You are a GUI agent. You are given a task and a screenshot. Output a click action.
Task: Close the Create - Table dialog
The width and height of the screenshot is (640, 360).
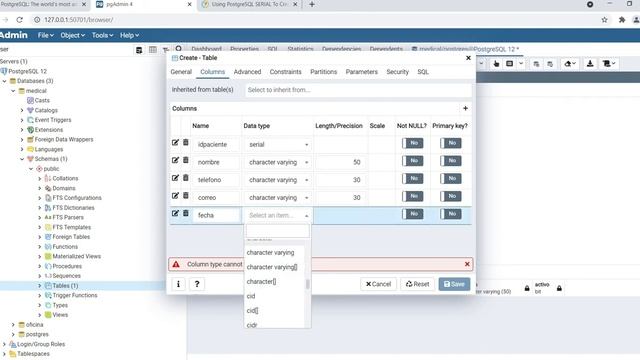coord(468,58)
